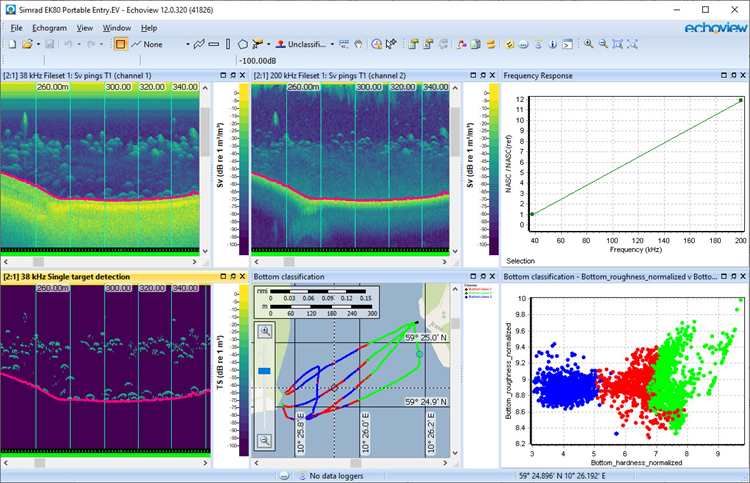Select the rectangle selection tool
The height and width of the screenshot is (483, 750).
coord(120,44)
